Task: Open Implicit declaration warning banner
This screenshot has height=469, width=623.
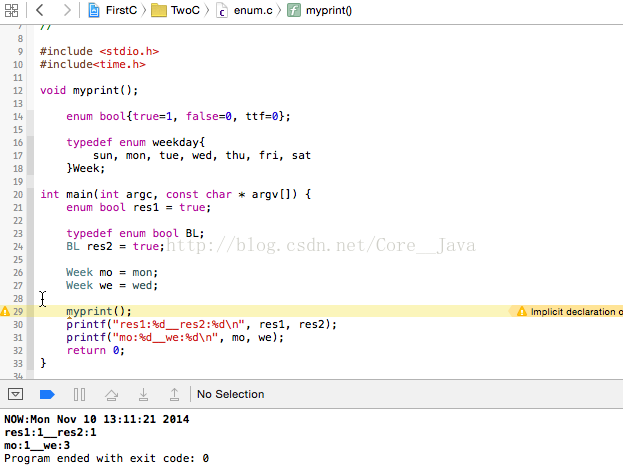Action: (567, 312)
